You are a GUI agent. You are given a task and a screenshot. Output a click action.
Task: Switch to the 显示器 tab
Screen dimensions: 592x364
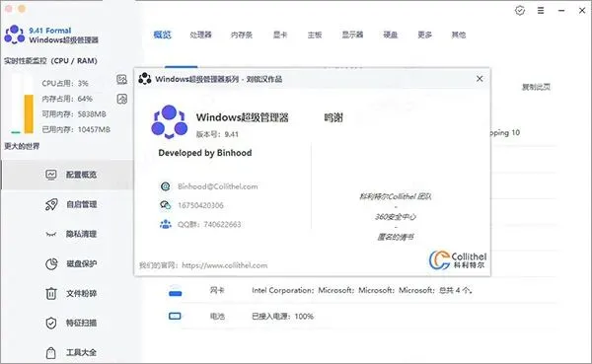(352, 35)
